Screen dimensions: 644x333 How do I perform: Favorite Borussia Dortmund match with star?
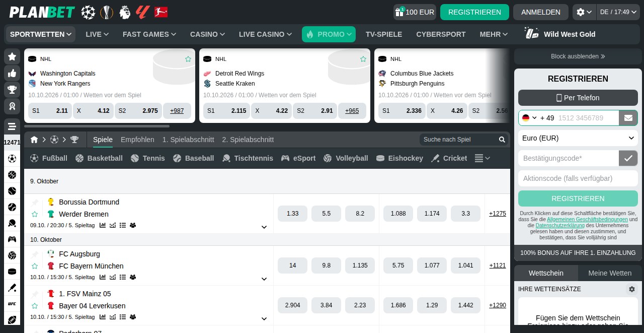pos(35,214)
